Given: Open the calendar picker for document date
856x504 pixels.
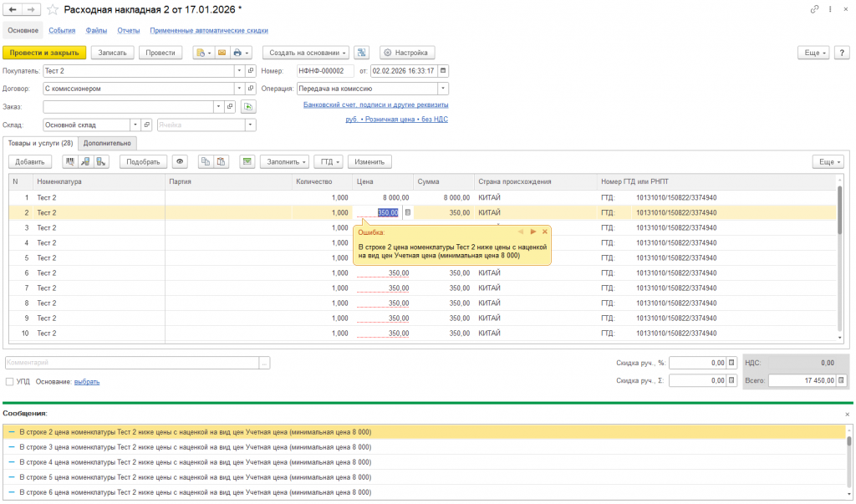Looking at the screenshot, I should [x=443, y=71].
